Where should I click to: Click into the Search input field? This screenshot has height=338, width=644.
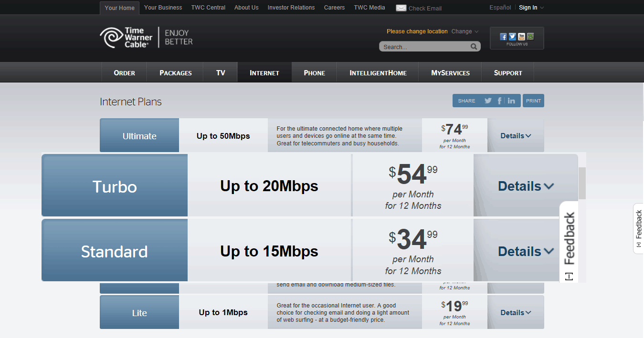click(425, 47)
